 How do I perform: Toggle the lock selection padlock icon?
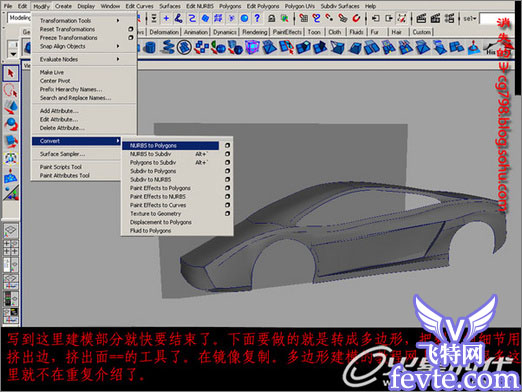point(272,18)
